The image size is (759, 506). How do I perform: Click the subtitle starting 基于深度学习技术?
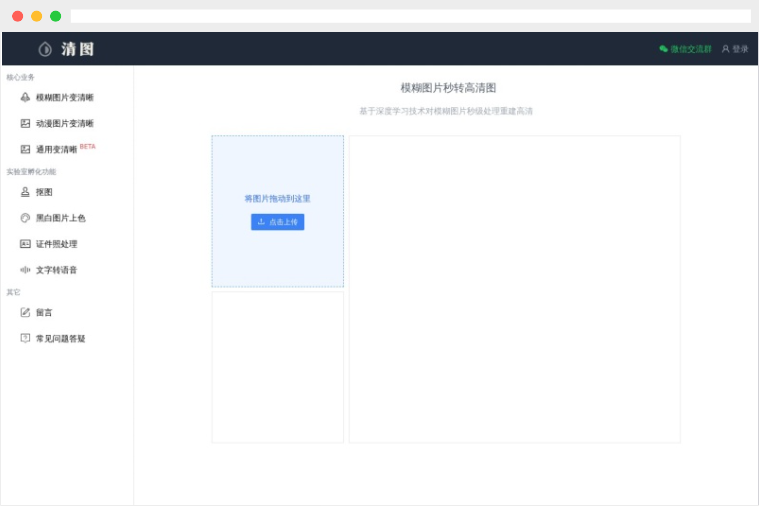[446, 111]
